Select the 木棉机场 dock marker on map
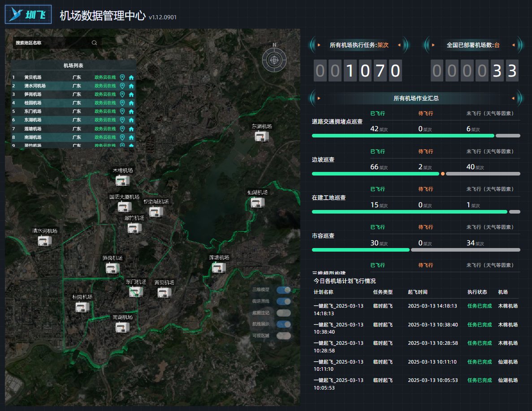The image size is (532, 411). pyautogui.click(x=122, y=180)
